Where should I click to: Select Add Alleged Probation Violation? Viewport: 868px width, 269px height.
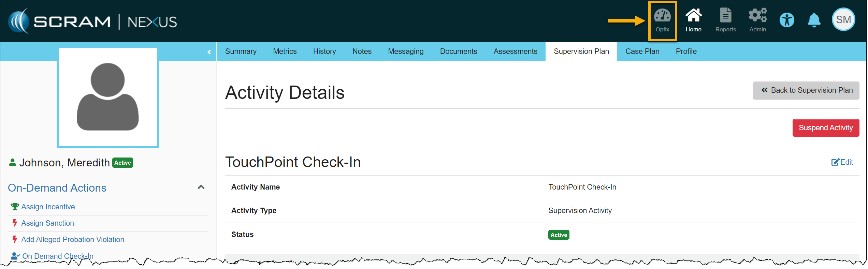(x=72, y=240)
